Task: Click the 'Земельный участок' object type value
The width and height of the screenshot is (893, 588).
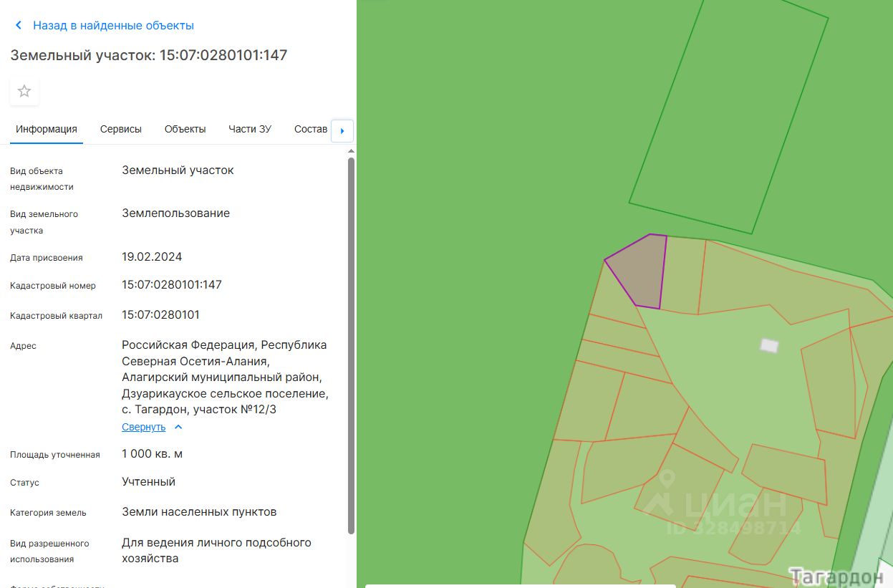Action: pyautogui.click(x=178, y=170)
